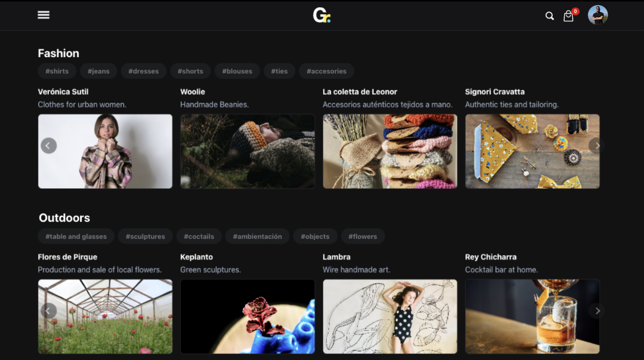This screenshot has height=360, width=644.
Task: Open the user profile avatar
Action: [598, 15]
